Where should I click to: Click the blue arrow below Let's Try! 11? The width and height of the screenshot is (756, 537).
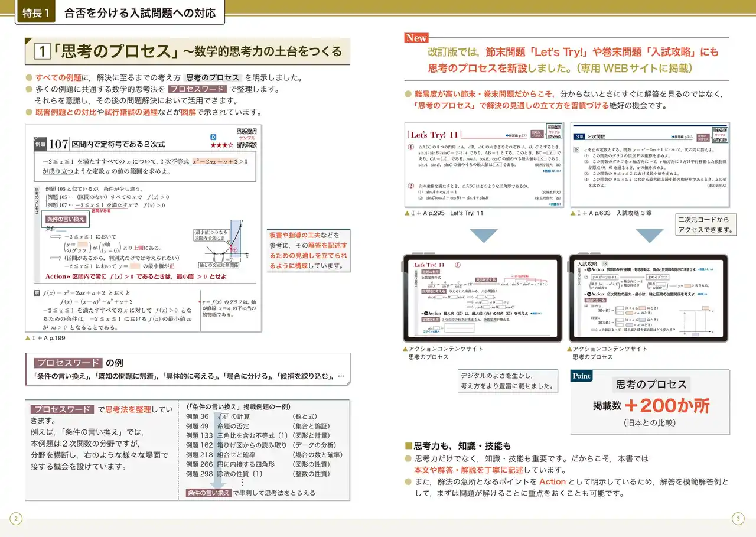click(483, 236)
